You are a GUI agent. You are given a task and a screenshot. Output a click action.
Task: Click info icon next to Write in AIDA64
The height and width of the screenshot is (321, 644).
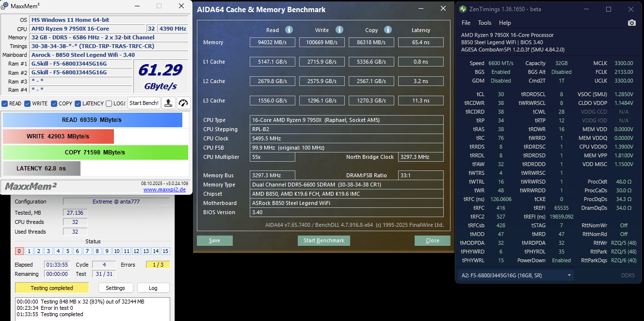[x=339, y=30]
